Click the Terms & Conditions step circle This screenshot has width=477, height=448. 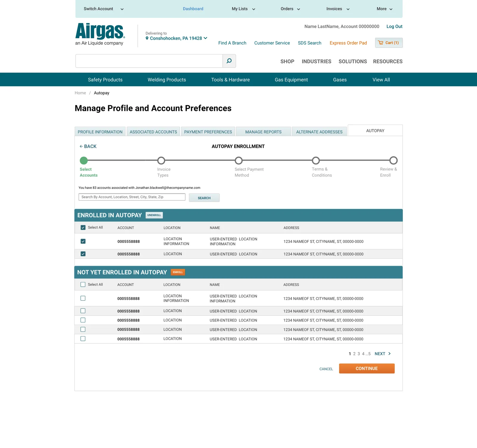(316, 160)
